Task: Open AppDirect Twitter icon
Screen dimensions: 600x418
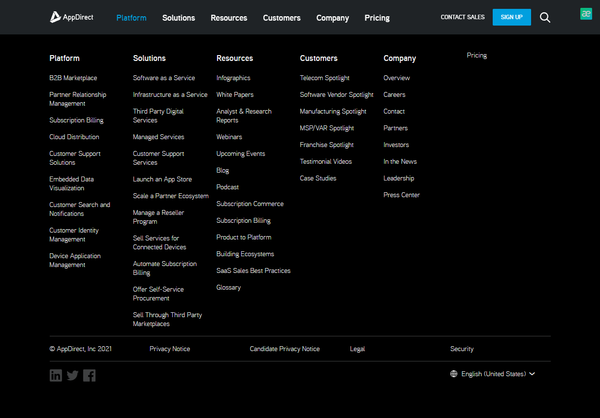Action: pos(73,375)
